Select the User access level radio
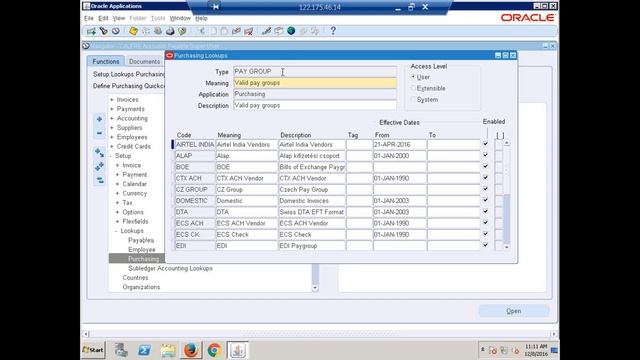640x360 pixels. click(x=413, y=77)
